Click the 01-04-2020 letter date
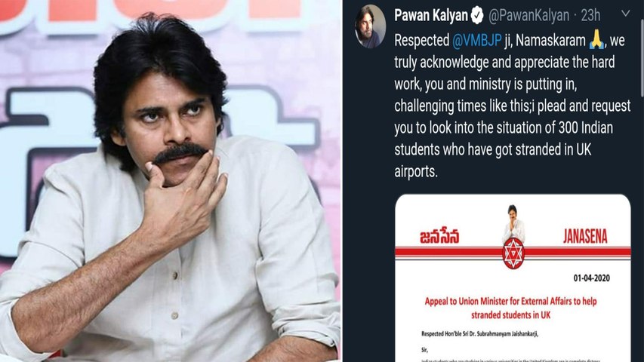644x362 pixels. click(591, 278)
